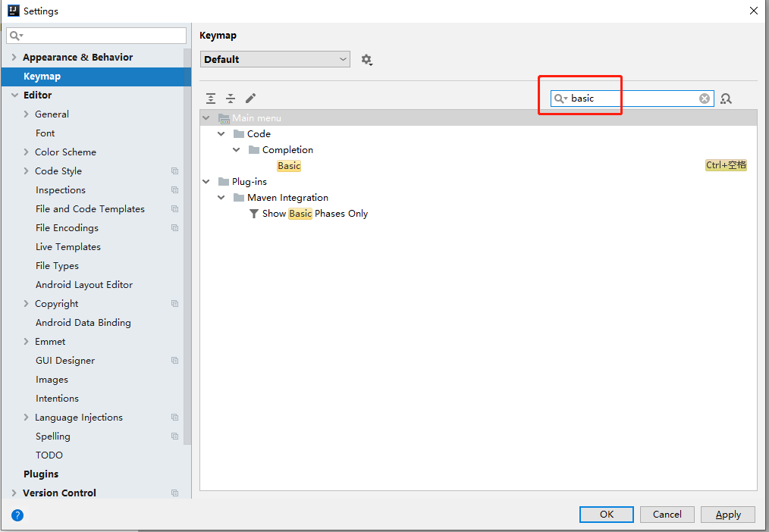Click project-level icon beside Inspections
This screenshot has height=532, width=769.
(174, 190)
